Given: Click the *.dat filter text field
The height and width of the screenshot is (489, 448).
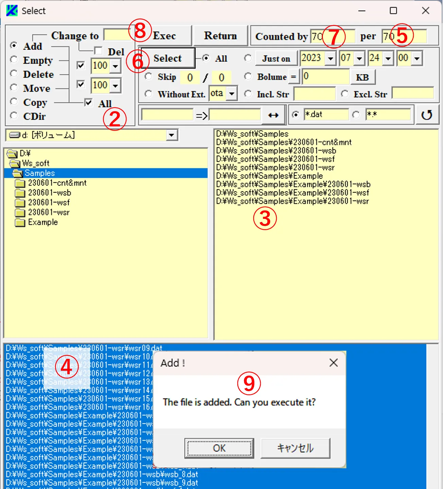Looking at the screenshot, I should pyautogui.click(x=326, y=115).
